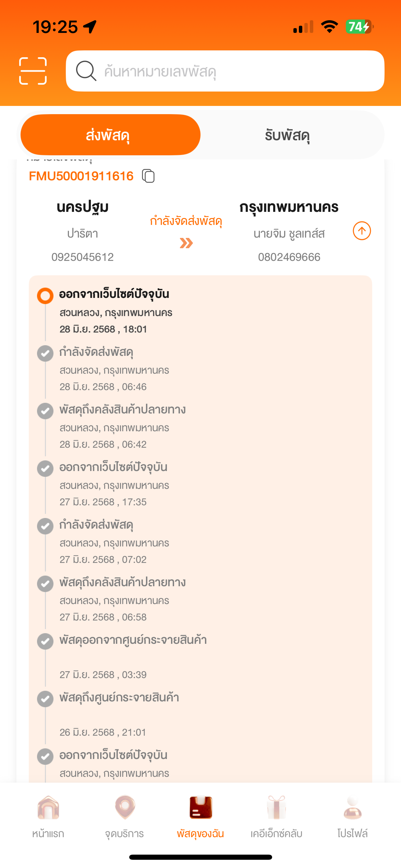Tap the กำลังจัดส่งพัสดุ double-chevron arrows

[186, 243]
